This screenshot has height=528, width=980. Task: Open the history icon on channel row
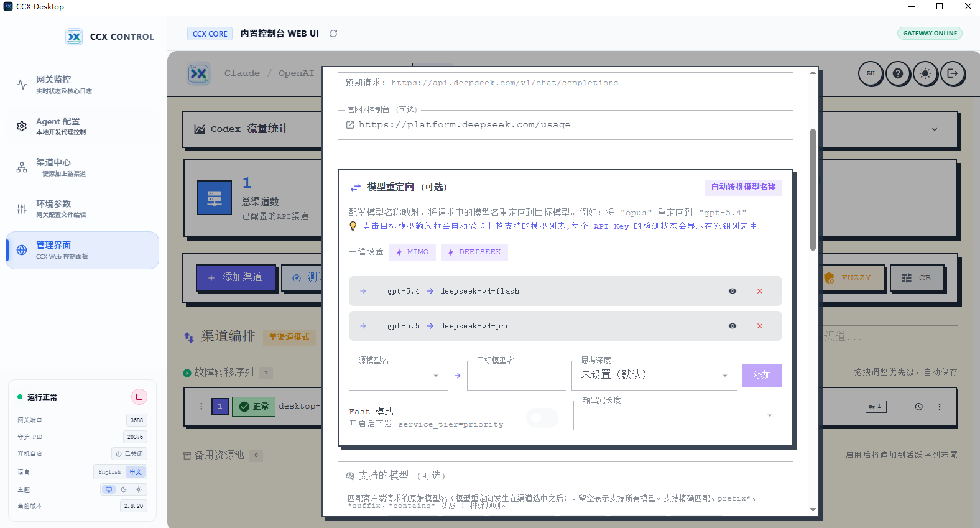[x=918, y=407]
